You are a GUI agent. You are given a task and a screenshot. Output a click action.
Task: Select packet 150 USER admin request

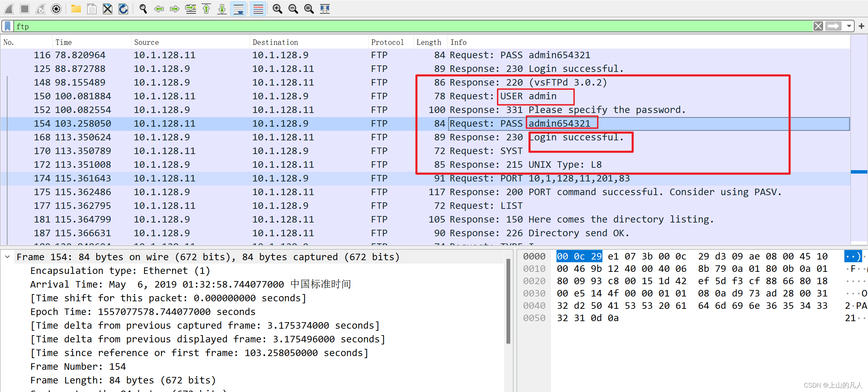pos(425,96)
